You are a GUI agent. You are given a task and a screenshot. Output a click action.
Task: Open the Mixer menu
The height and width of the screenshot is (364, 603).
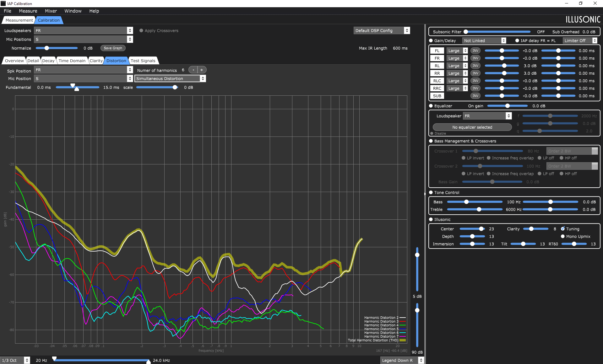coord(51,11)
